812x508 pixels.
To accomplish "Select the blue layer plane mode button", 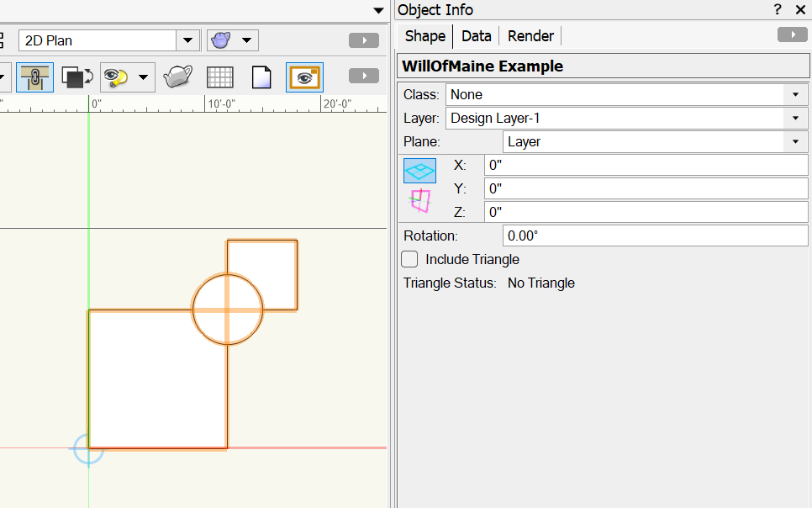I will click(x=419, y=171).
